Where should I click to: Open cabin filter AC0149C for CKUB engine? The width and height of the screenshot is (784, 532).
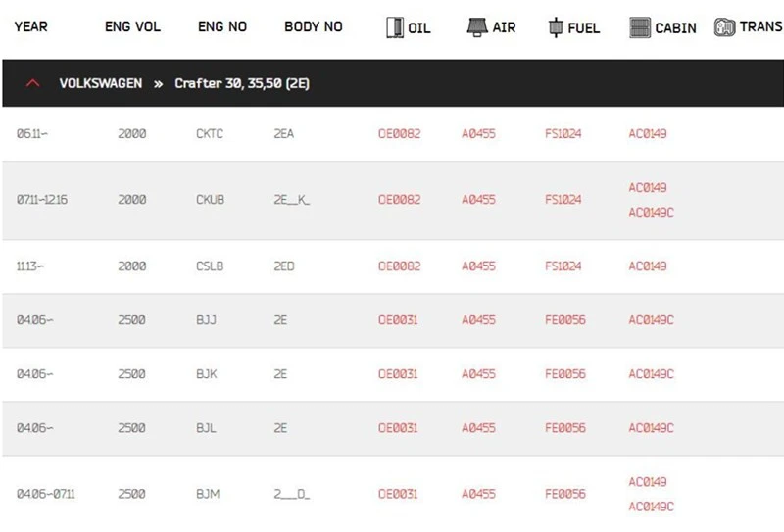point(651,212)
